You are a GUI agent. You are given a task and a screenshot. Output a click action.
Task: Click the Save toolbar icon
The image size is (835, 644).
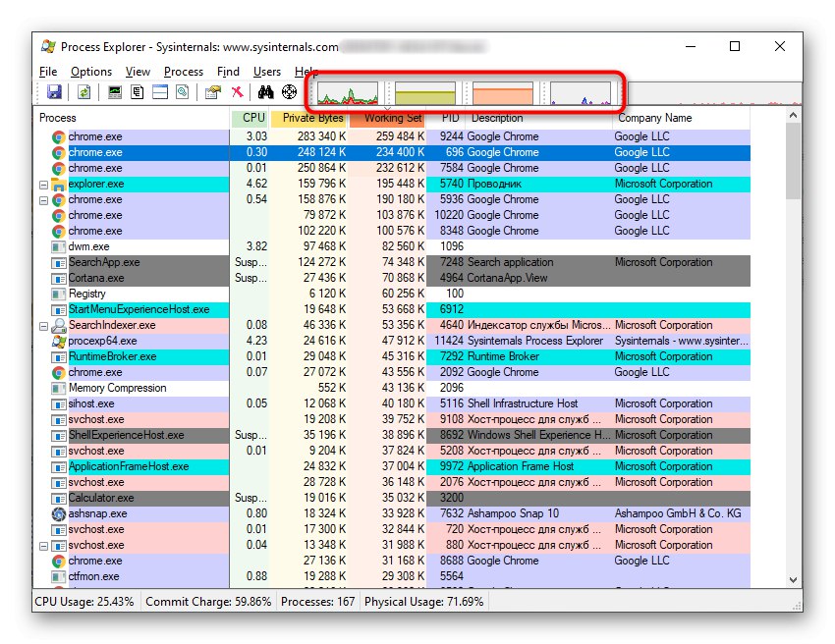point(54,92)
